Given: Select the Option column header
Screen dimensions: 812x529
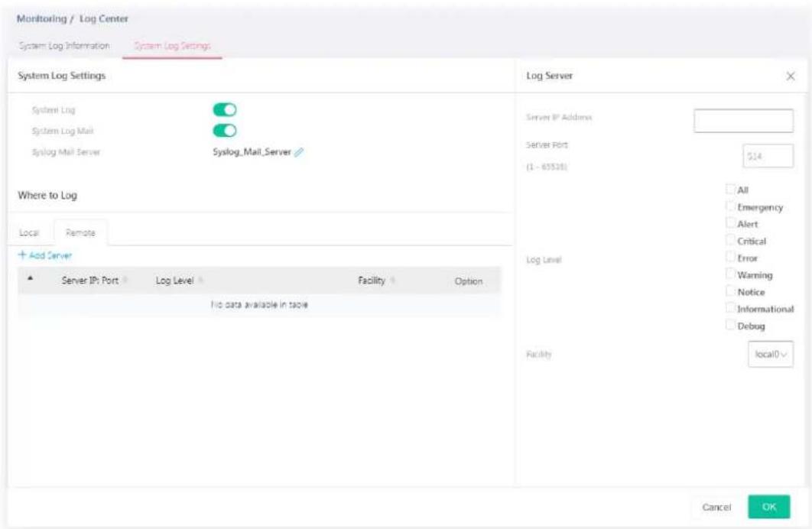Looking at the screenshot, I should pyautogui.click(x=468, y=281).
